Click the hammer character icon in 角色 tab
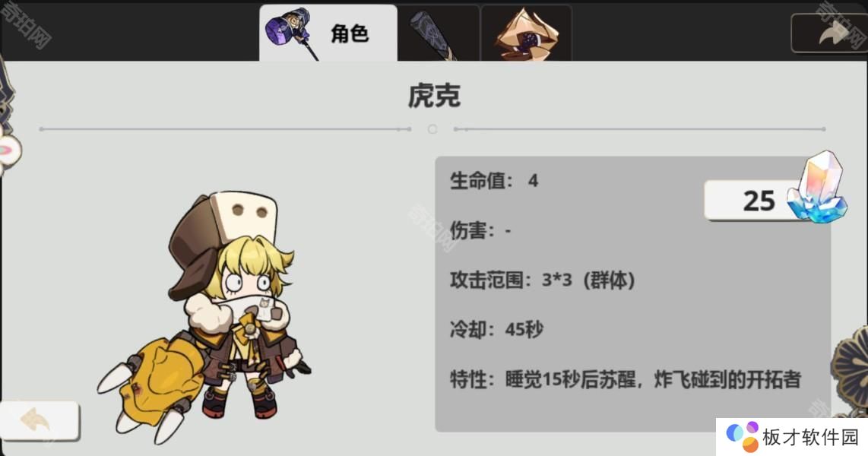Viewport: 868px width, 456px height. point(292,32)
